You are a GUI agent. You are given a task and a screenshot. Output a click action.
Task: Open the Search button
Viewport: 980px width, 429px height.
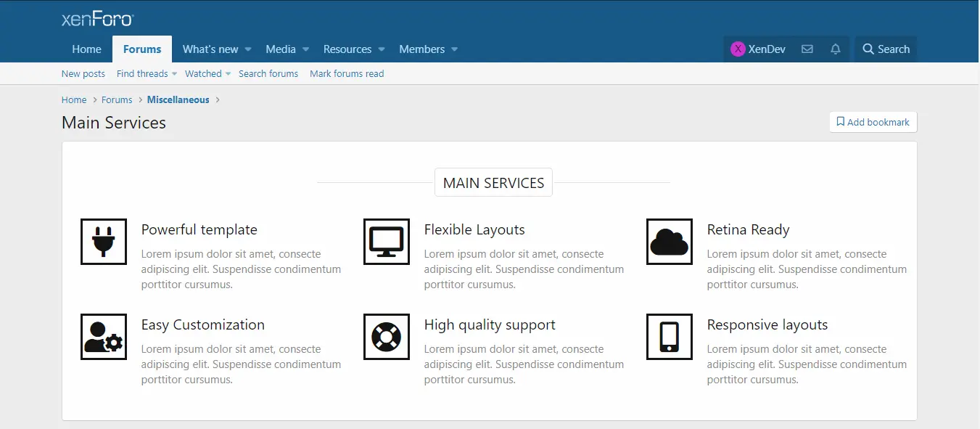click(886, 49)
